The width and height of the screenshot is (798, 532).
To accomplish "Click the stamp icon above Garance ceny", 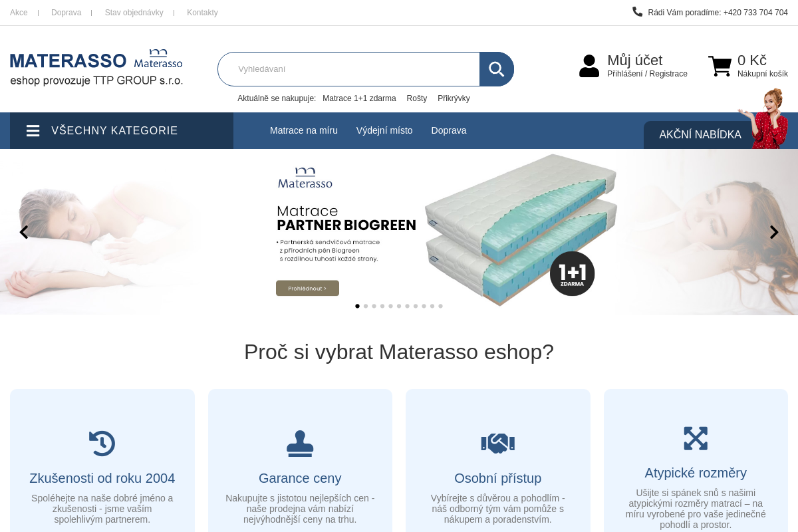I will pyautogui.click(x=300, y=444).
